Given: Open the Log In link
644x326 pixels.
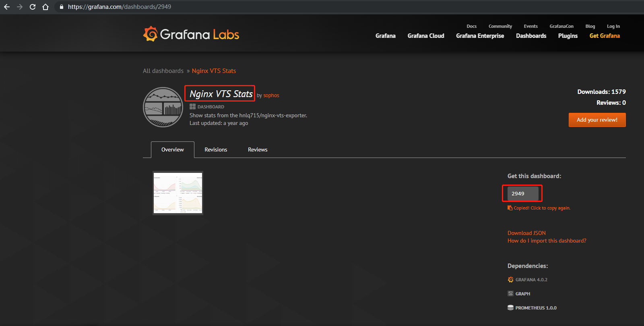Looking at the screenshot, I should [x=613, y=26].
